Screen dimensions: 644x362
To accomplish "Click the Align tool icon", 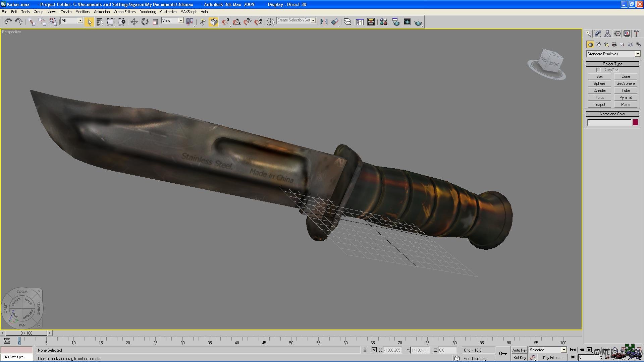I will (335, 22).
